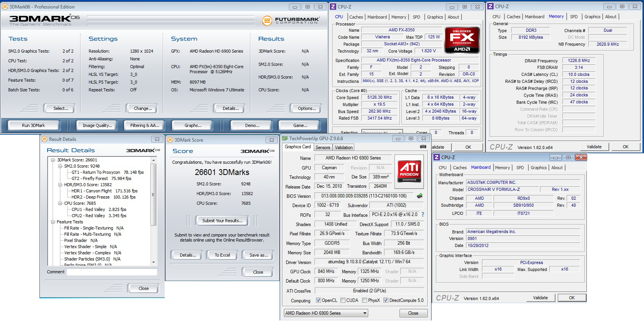This screenshot has width=644, height=324.
Task: Collapse the SM2.0 Score: 9248 tree node
Action: coord(60,166)
